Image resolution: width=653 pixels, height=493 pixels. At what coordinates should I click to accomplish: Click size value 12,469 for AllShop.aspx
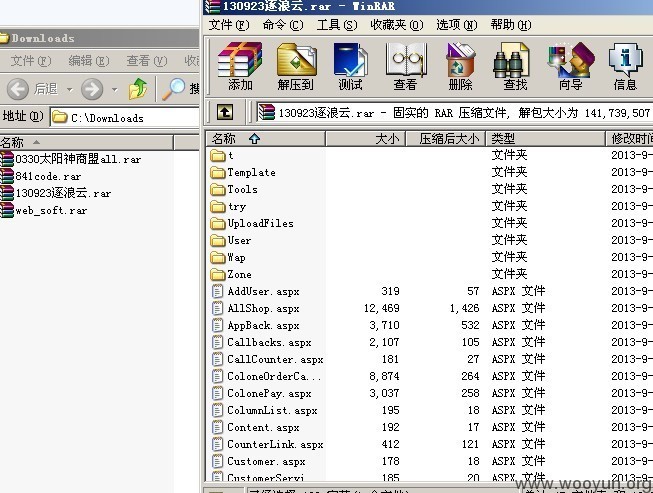click(381, 308)
